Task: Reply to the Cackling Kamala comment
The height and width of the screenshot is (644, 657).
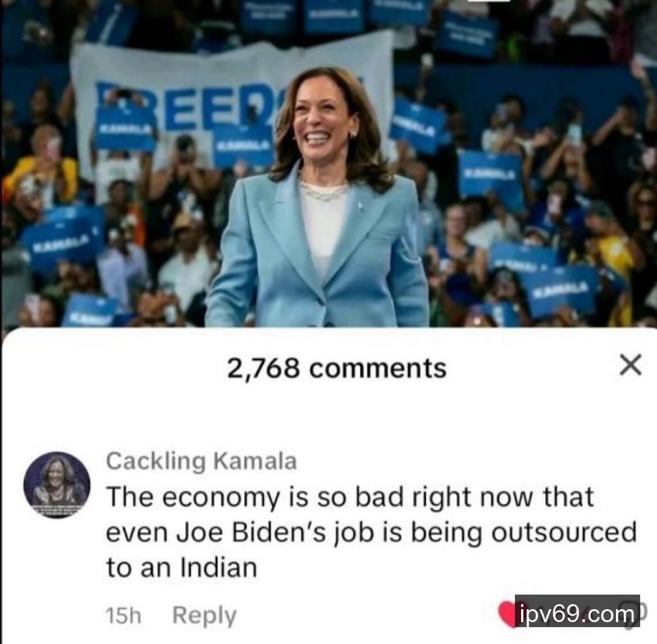Action: coord(204,615)
